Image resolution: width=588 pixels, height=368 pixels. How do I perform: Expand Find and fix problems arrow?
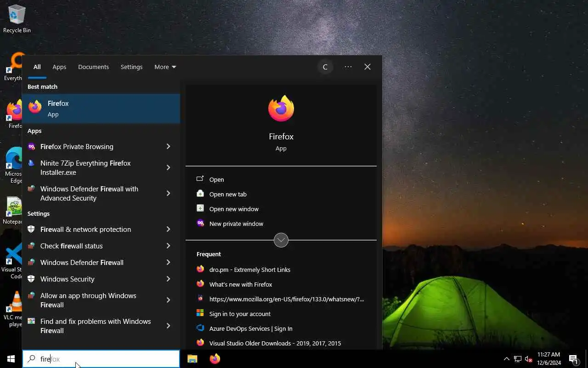point(168,326)
